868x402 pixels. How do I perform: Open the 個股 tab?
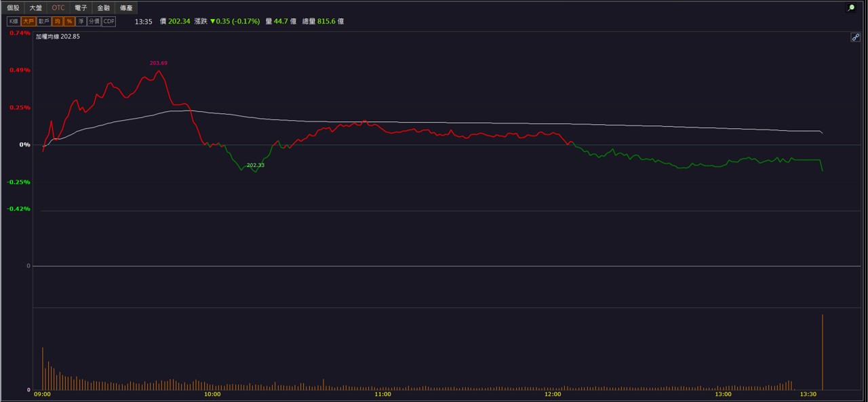(x=13, y=8)
